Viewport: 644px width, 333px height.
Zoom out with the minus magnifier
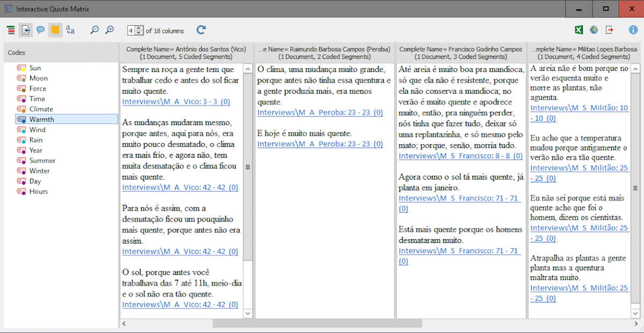(x=94, y=31)
